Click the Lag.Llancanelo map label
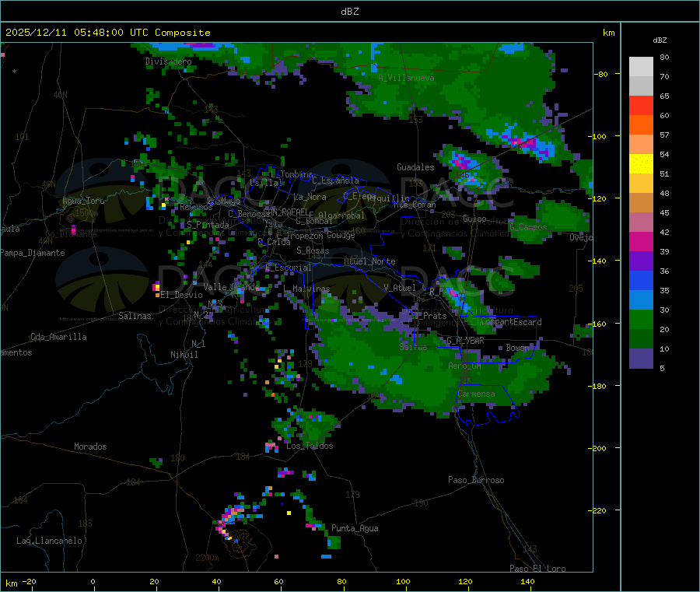The height and width of the screenshot is (592, 700). (x=50, y=541)
